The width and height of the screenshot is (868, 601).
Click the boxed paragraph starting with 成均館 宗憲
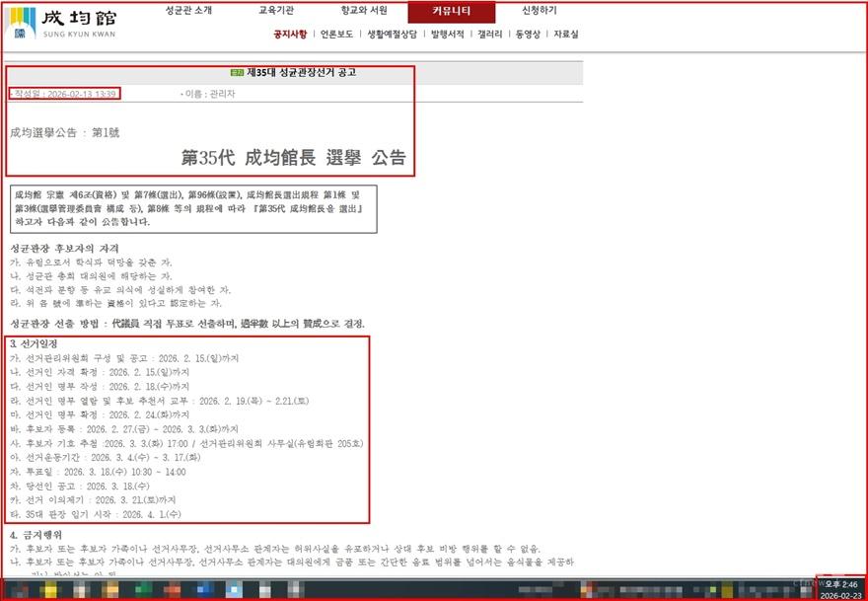[x=193, y=209]
